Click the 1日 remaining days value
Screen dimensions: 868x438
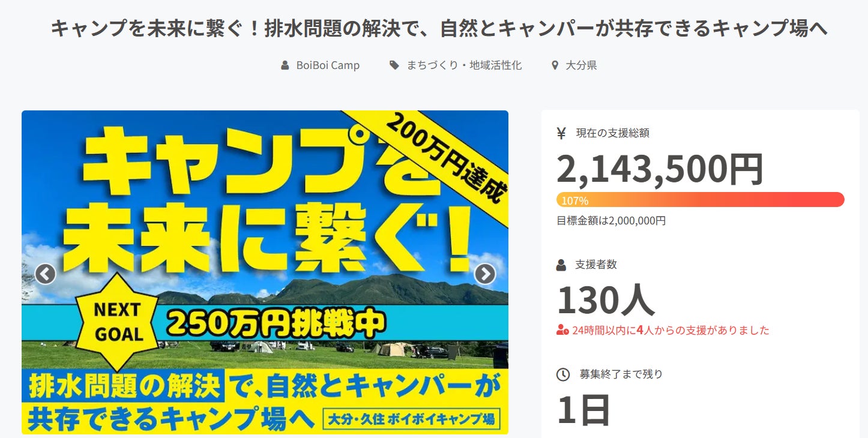click(583, 410)
